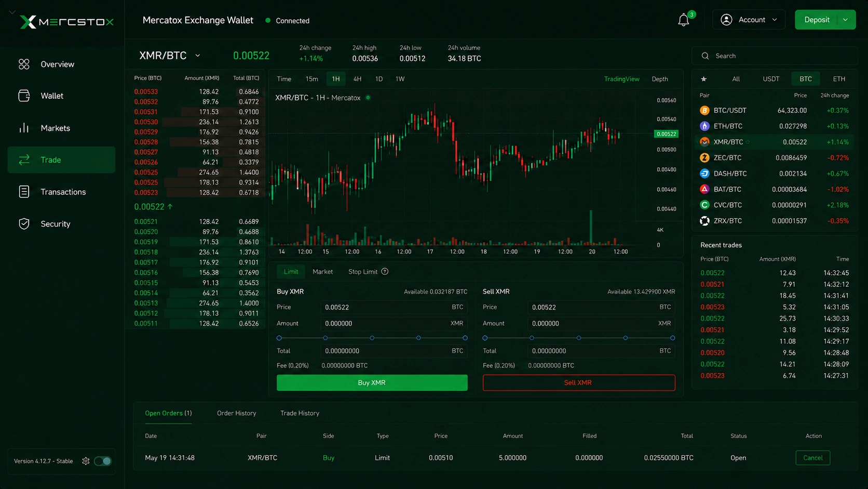Select the 1W chart interval
The image size is (868, 489).
400,79
